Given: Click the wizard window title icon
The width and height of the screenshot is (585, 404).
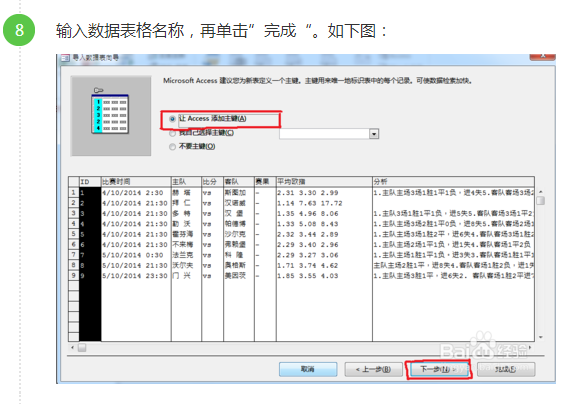Looking at the screenshot, I should point(65,58).
